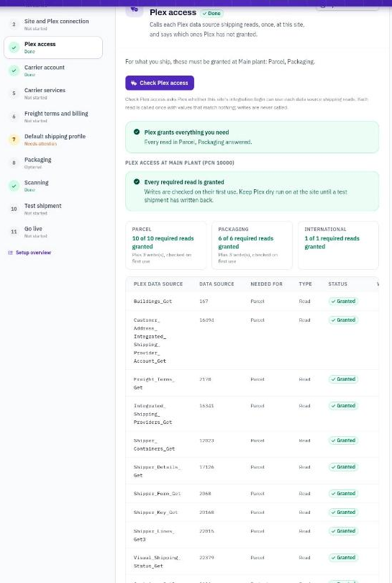Click the green check icon beside Carrier account

(x=14, y=71)
